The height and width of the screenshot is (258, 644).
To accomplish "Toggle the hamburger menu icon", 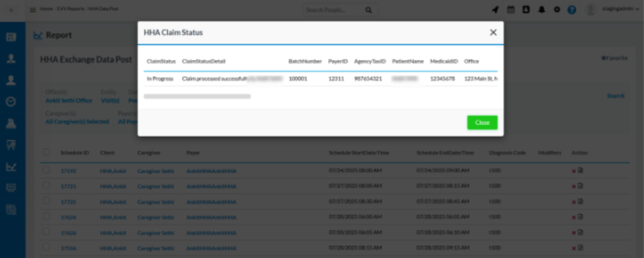I will pos(33,10).
